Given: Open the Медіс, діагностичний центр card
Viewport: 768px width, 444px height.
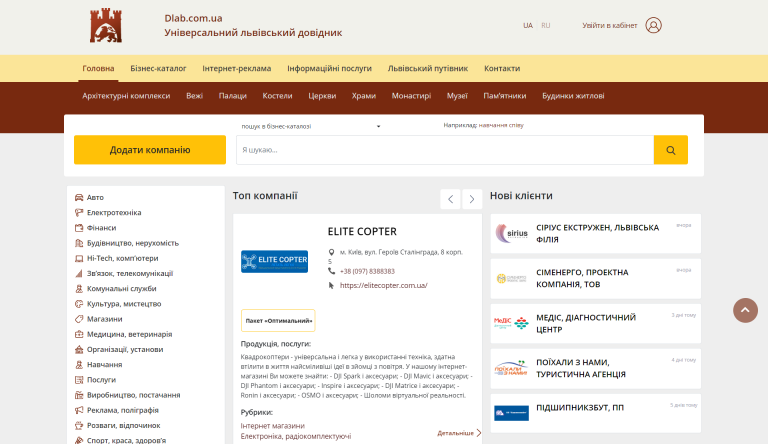Looking at the screenshot, I should 596,323.
